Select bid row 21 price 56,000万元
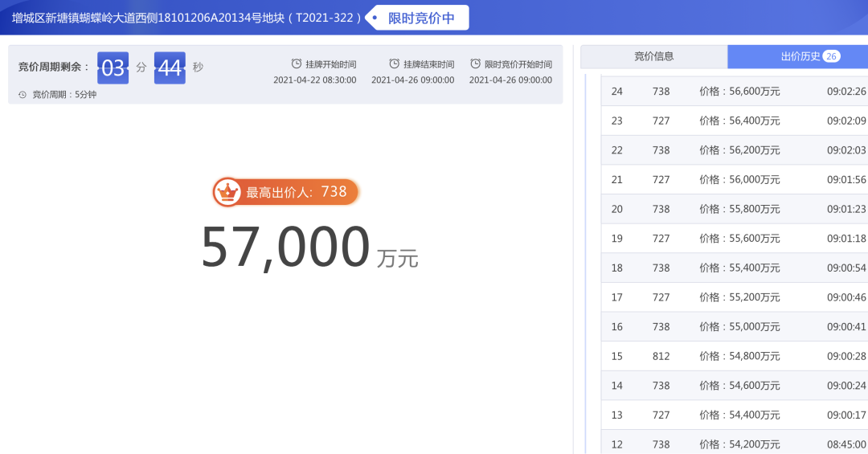The image size is (868, 454). tap(739, 179)
